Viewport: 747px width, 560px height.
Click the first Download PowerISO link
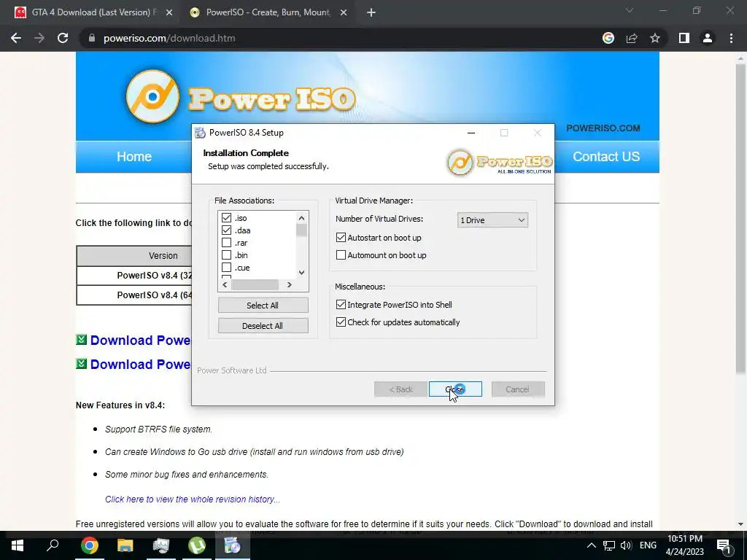coord(141,340)
